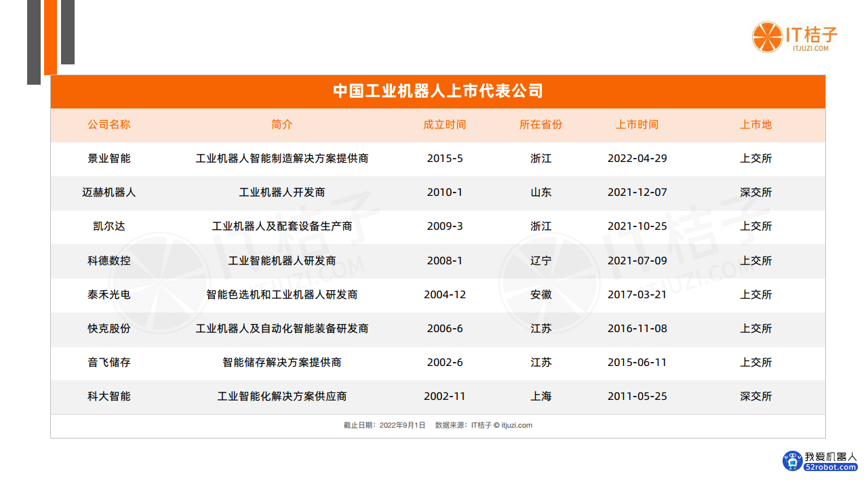Click the IT桔子 orange logo icon
This screenshot has height=488, width=868.
[767, 37]
